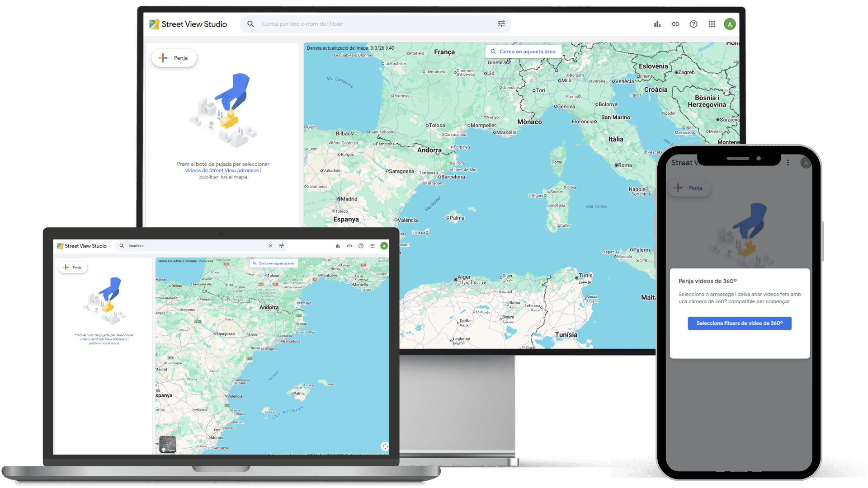Click the share link icon in desktop header

[x=675, y=24]
